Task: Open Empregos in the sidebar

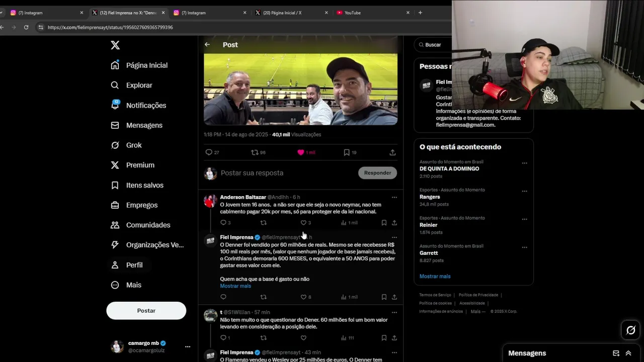Action: pyautogui.click(x=134, y=205)
